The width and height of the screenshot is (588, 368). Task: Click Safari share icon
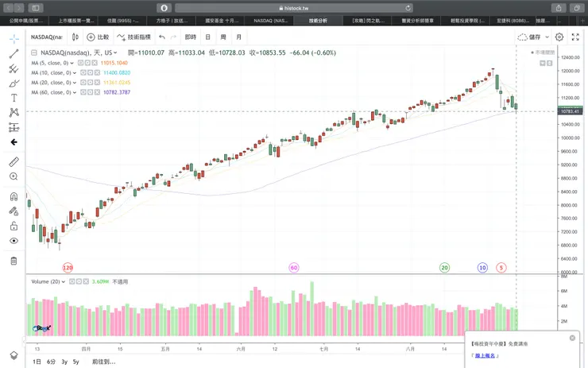tap(559, 8)
